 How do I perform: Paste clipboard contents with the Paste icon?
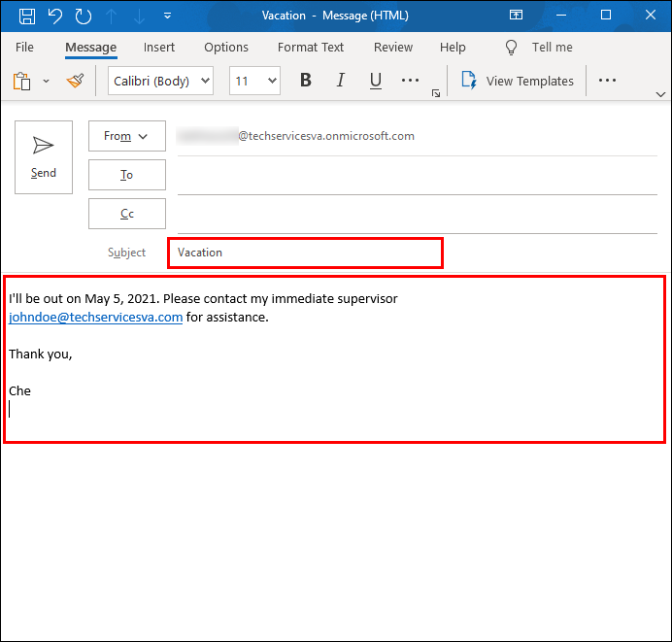tap(22, 81)
